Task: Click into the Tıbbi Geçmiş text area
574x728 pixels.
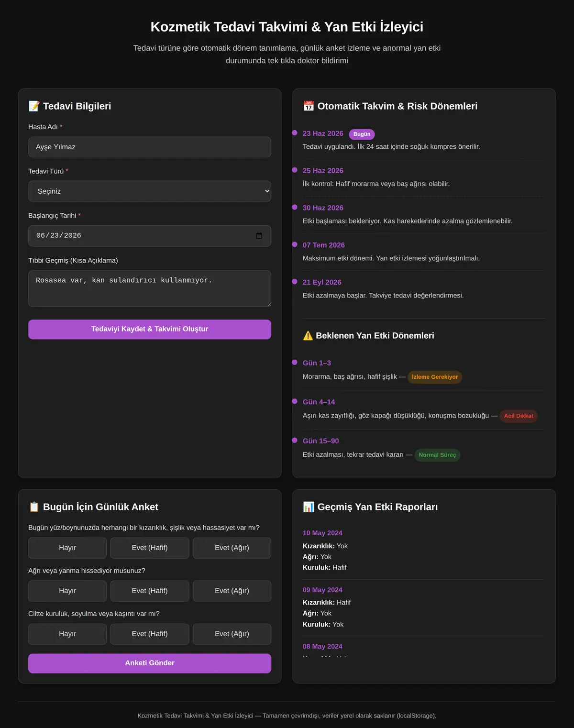Action: [150, 289]
